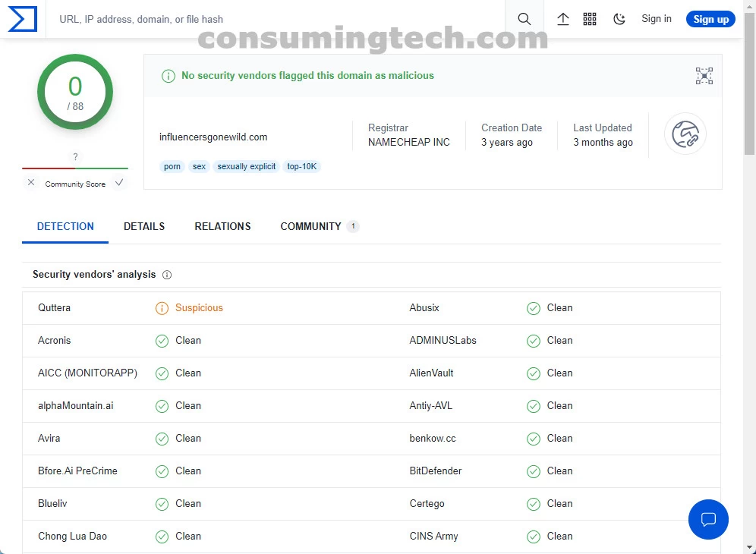756x554 pixels.
Task: Click the community score red-green bar
Action: pos(74,168)
